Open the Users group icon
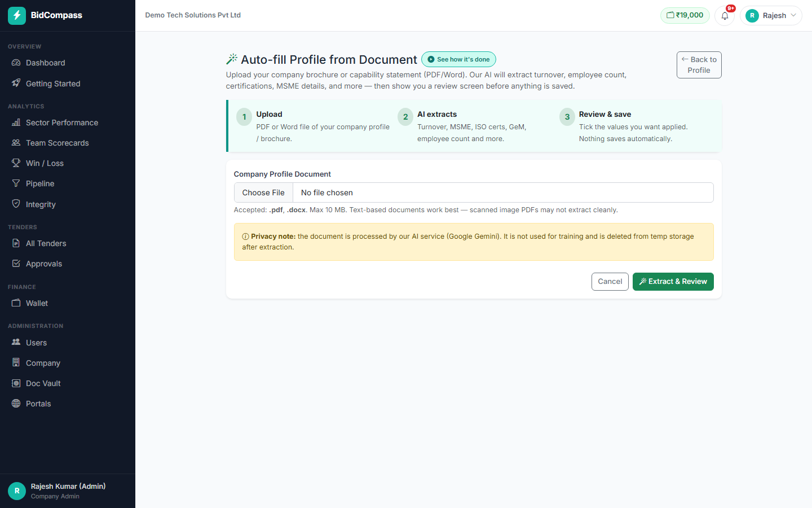This screenshot has width=812, height=508. click(16, 342)
